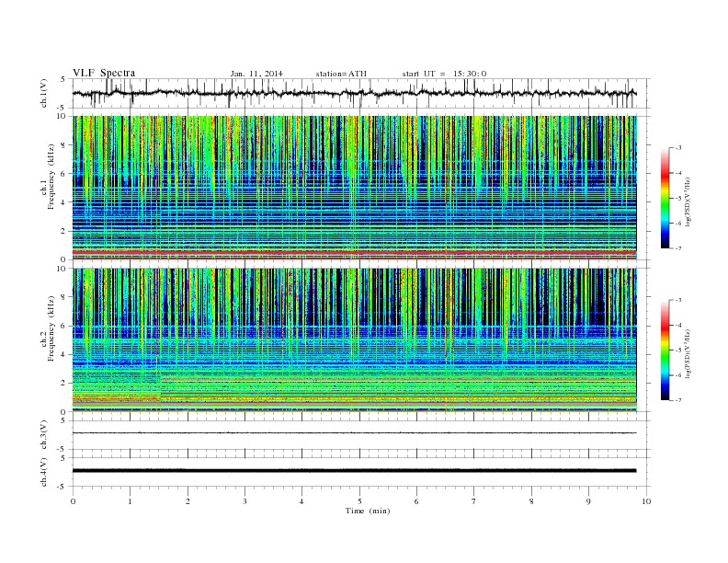Click the thick ch.4 voltage trace
This screenshot has height=563, width=728.
354,471
